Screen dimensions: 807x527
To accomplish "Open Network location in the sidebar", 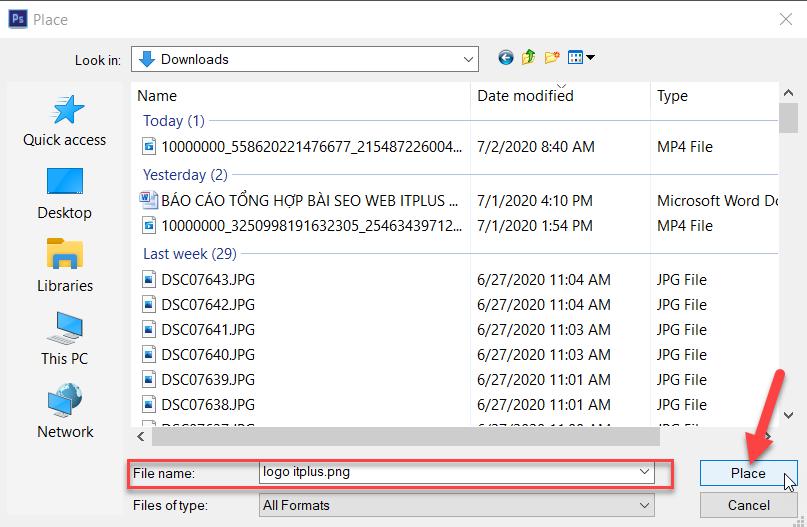I will [x=65, y=412].
